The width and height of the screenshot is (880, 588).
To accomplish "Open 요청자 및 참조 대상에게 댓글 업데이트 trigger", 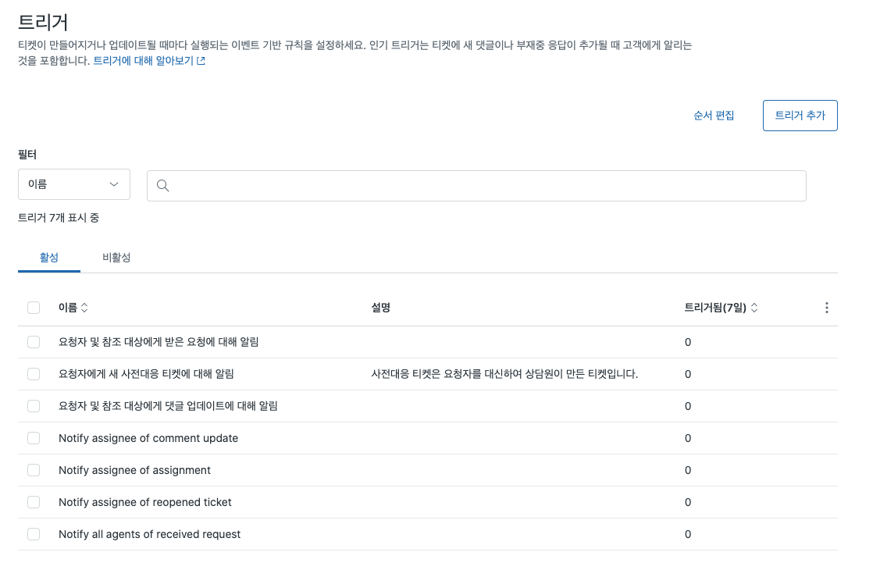I will (x=168, y=406).
